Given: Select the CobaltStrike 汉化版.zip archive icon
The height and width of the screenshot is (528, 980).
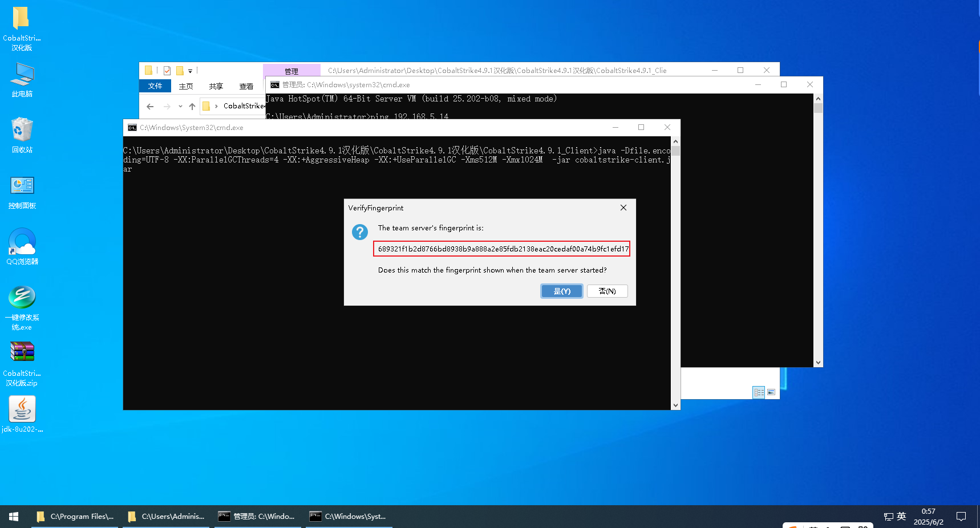Looking at the screenshot, I should tap(22, 364).
